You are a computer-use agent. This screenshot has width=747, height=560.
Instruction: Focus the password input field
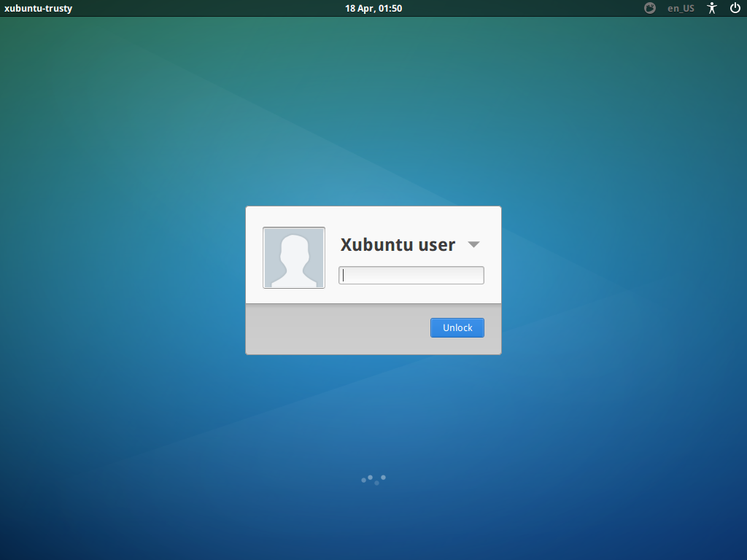pos(411,276)
